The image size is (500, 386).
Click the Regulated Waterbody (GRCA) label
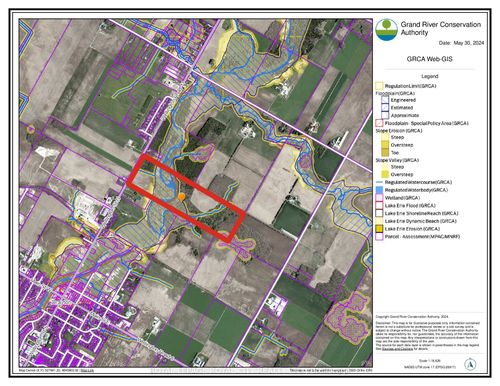pyautogui.click(x=416, y=190)
